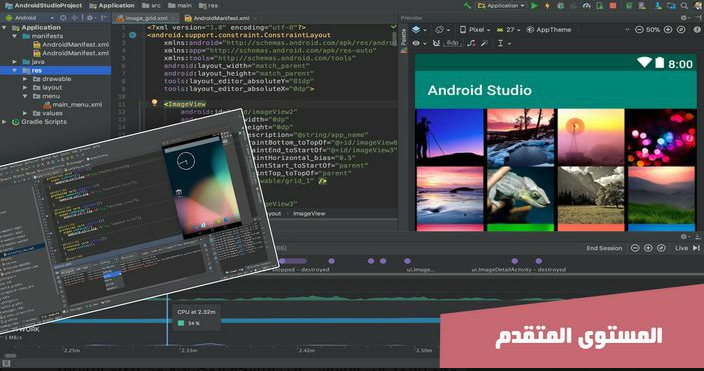
Task: Expand the java folder arrow
Action: pos(15,62)
